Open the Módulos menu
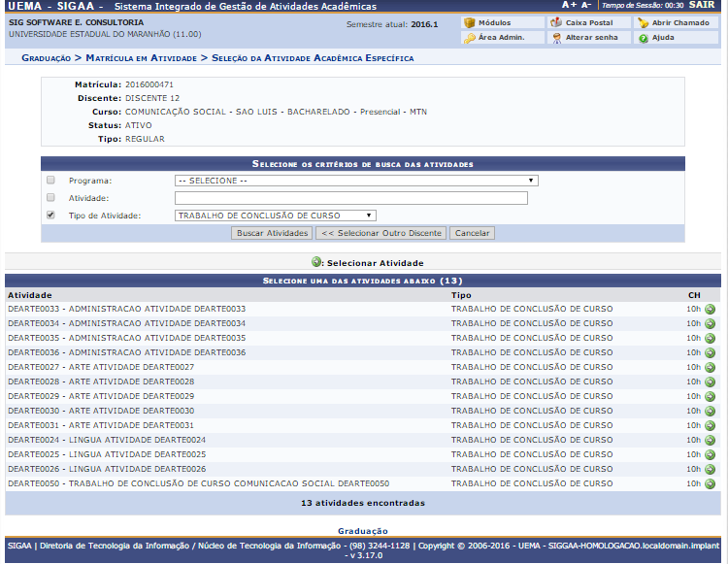Screen dimensions: 728x564 tap(502, 22)
